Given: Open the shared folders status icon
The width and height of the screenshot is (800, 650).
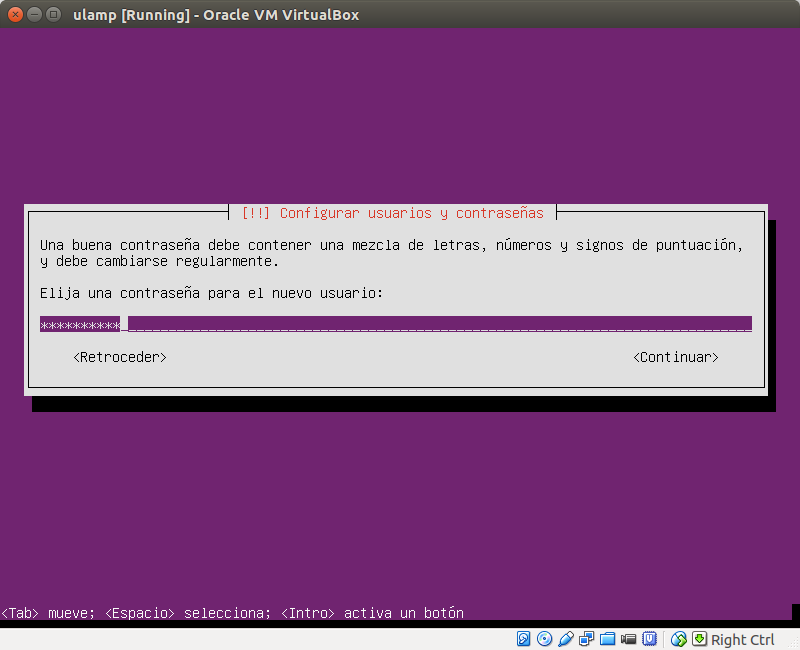Looking at the screenshot, I should tap(606, 639).
